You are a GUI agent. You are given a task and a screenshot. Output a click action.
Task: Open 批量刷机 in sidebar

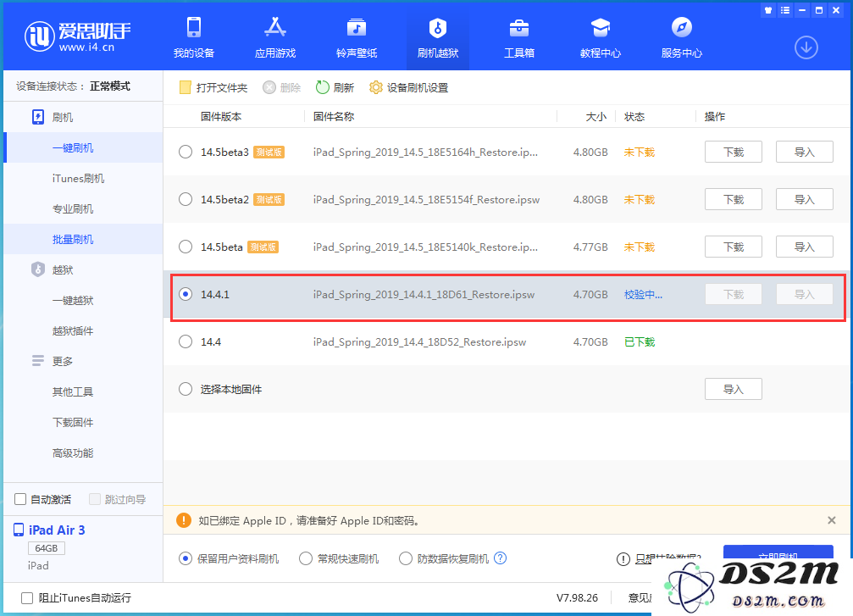(x=73, y=240)
